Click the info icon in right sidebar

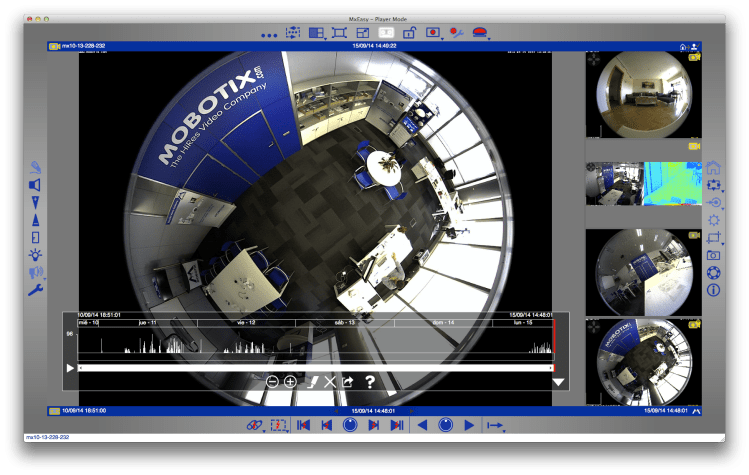[714, 290]
